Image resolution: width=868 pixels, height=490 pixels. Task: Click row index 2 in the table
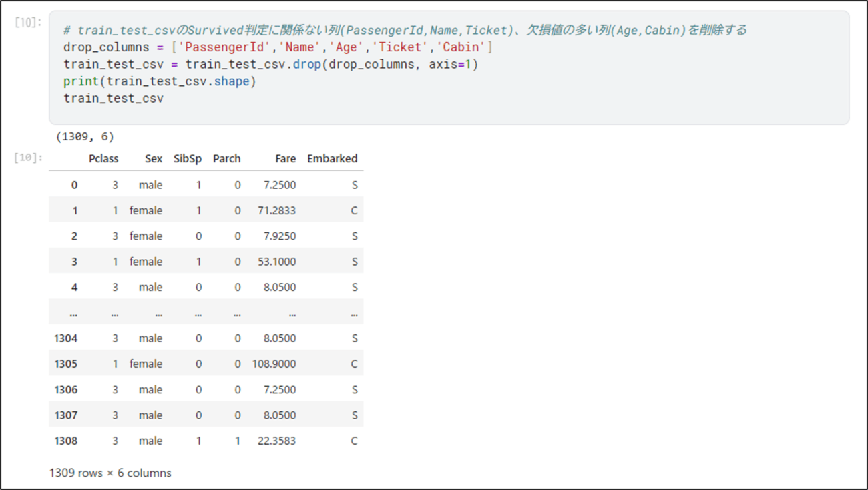[74, 236]
